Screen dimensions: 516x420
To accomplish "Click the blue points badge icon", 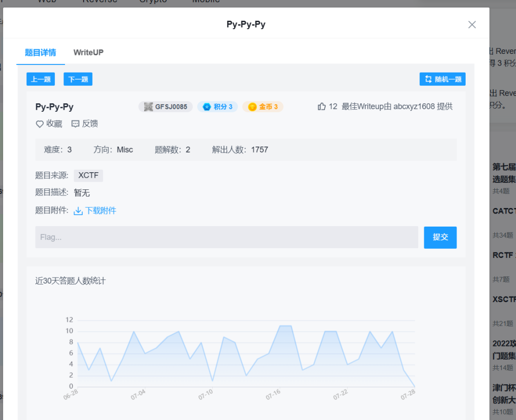I will click(x=207, y=107).
